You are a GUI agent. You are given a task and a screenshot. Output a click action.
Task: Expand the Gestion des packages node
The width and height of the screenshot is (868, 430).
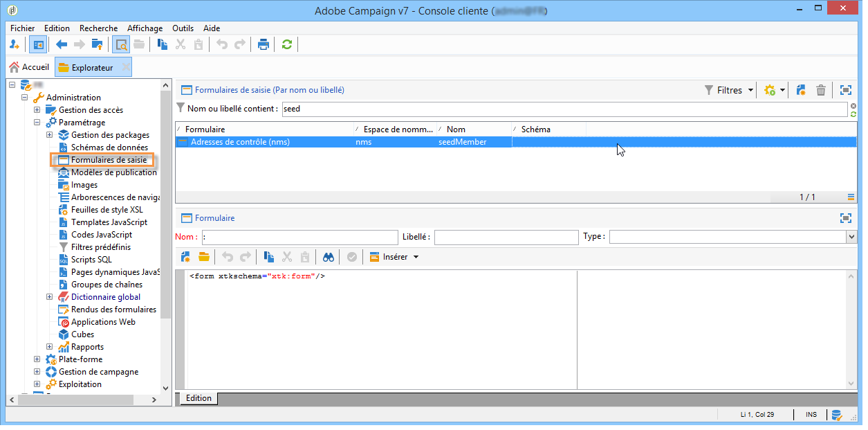point(50,135)
